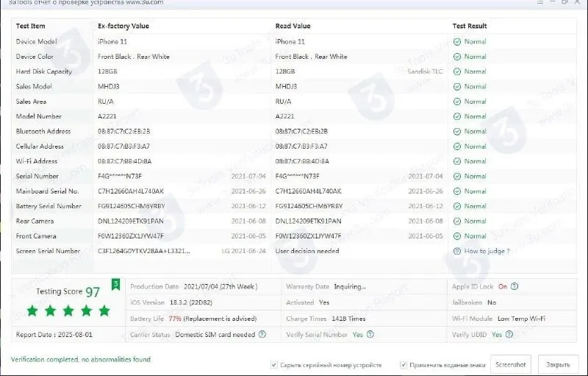Screen dimensions: 588x376
Task: Click green check icon in Battery Serial row
Action: coord(456,206)
